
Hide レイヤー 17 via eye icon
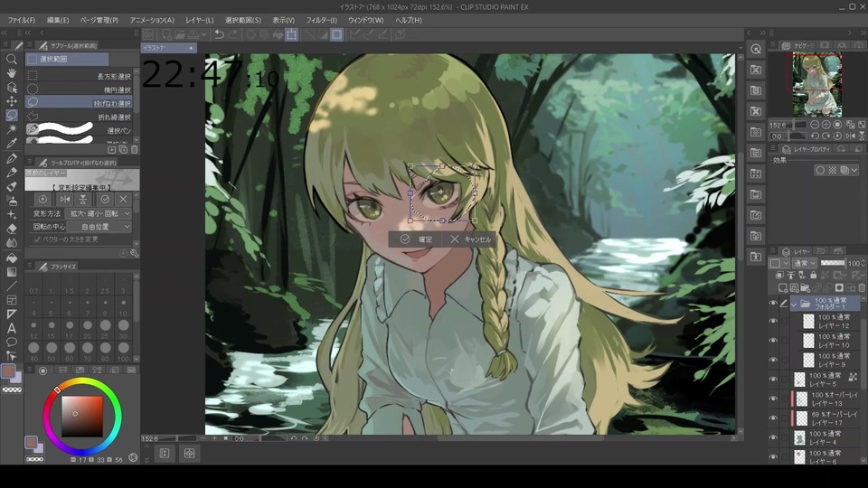(x=773, y=418)
